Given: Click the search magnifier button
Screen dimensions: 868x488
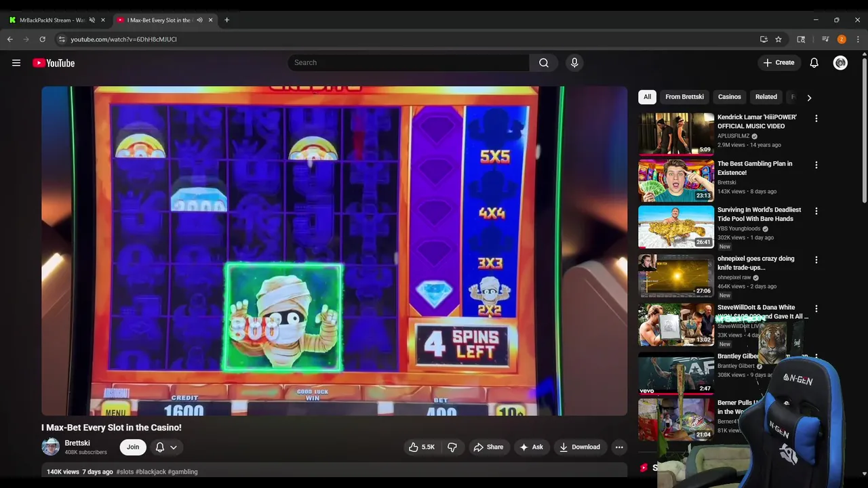Looking at the screenshot, I should [x=544, y=63].
